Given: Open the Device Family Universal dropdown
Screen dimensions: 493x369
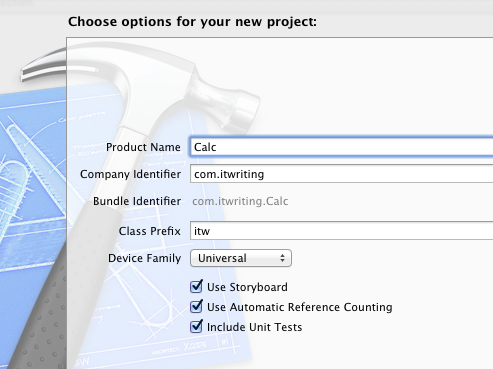Looking at the screenshot, I should pyautogui.click(x=241, y=258).
